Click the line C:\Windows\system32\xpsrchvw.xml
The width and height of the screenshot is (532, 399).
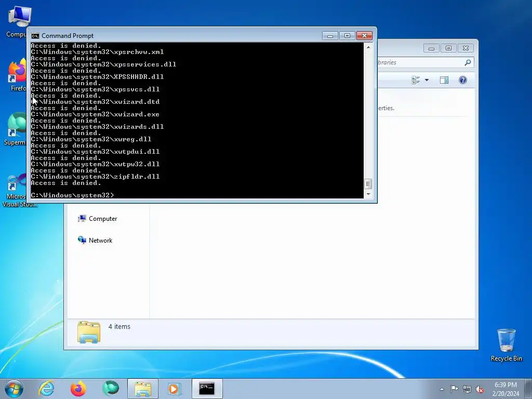(97, 52)
